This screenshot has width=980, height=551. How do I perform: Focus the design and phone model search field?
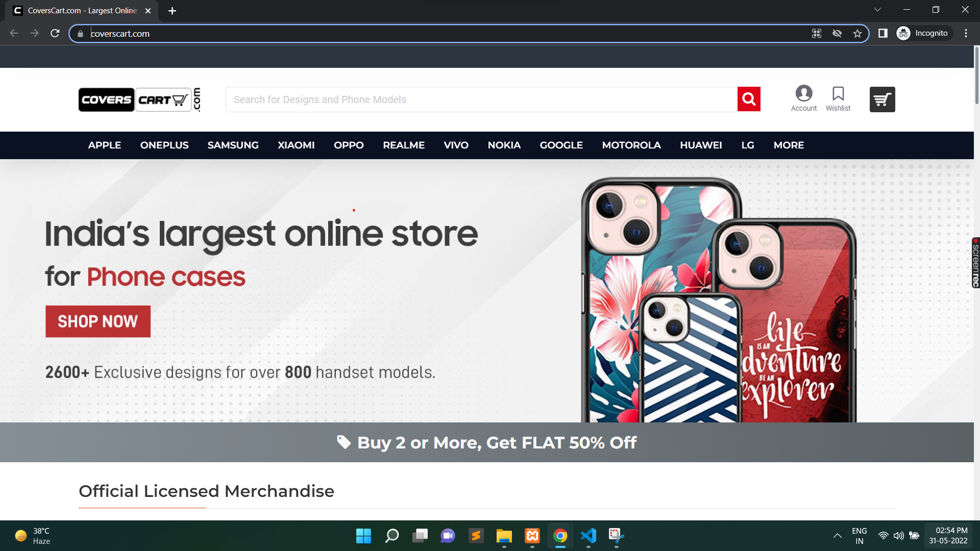pos(481,99)
